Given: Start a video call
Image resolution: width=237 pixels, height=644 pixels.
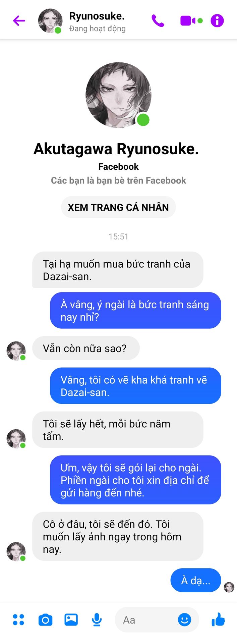Looking at the screenshot, I should click(191, 21).
